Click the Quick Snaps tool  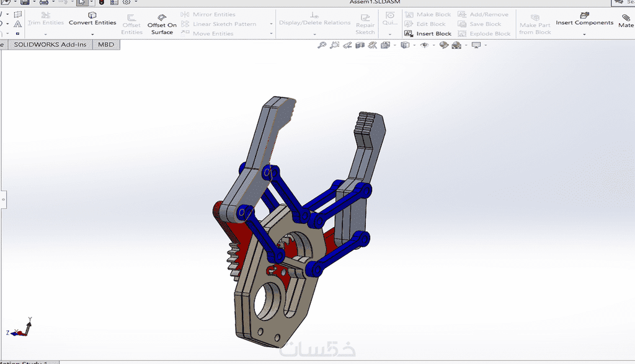pyautogui.click(x=390, y=18)
